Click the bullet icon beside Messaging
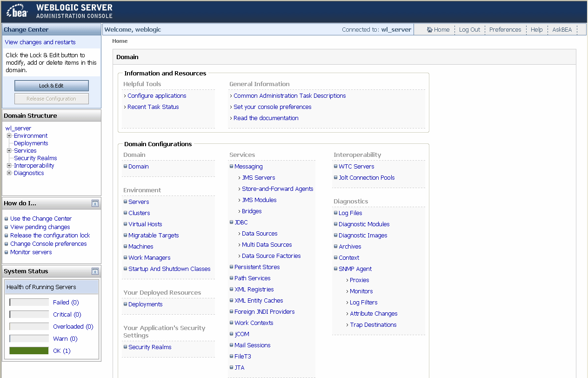 point(231,166)
